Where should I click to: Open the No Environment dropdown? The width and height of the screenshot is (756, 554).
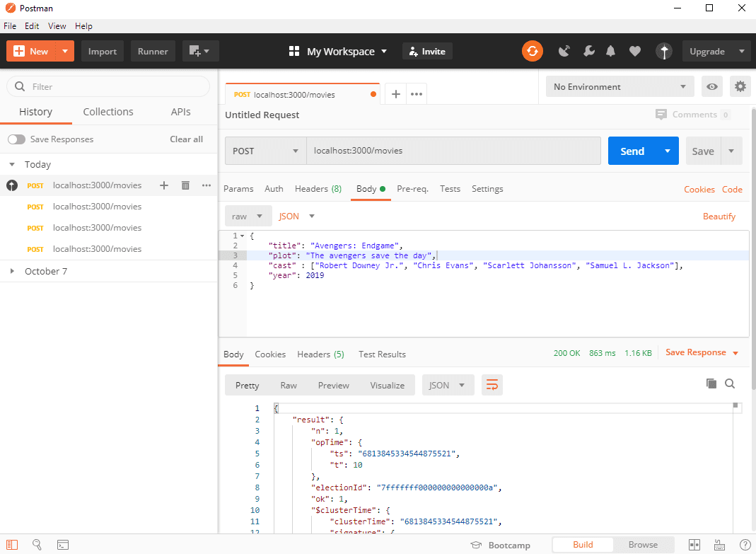click(620, 86)
